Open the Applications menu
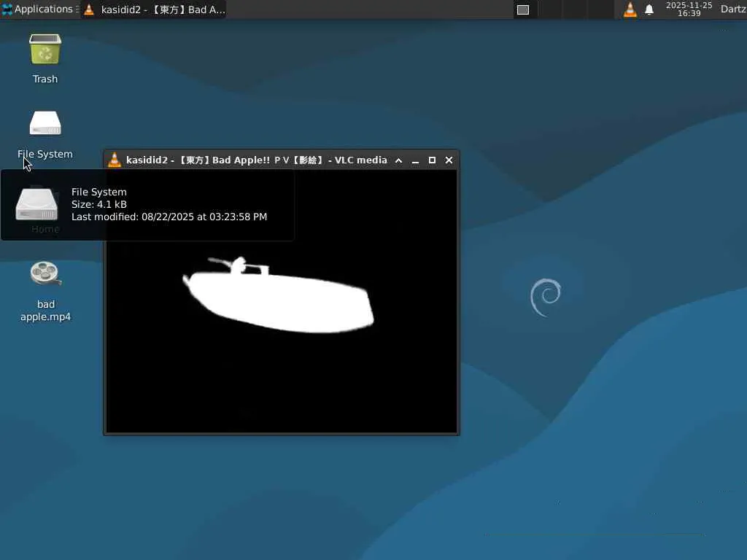Image resolution: width=747 pixels, height=560 pixels. (40, 9)
